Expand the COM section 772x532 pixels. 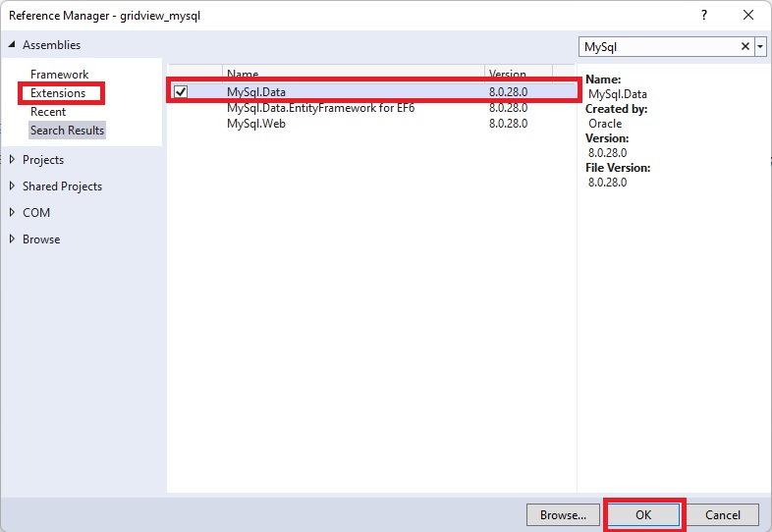click(13, 213)
